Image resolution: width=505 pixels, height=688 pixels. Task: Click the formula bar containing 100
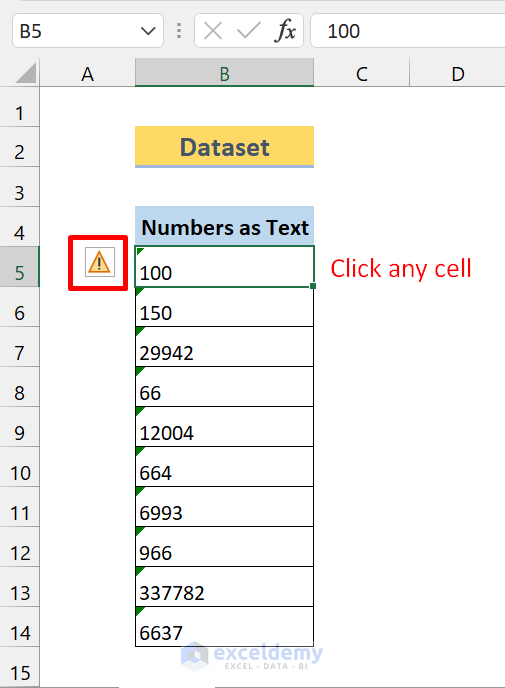coord(408,31)
